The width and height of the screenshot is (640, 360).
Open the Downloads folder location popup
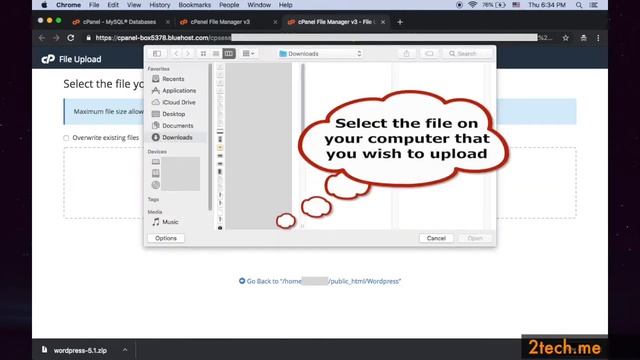click(320, 53)
